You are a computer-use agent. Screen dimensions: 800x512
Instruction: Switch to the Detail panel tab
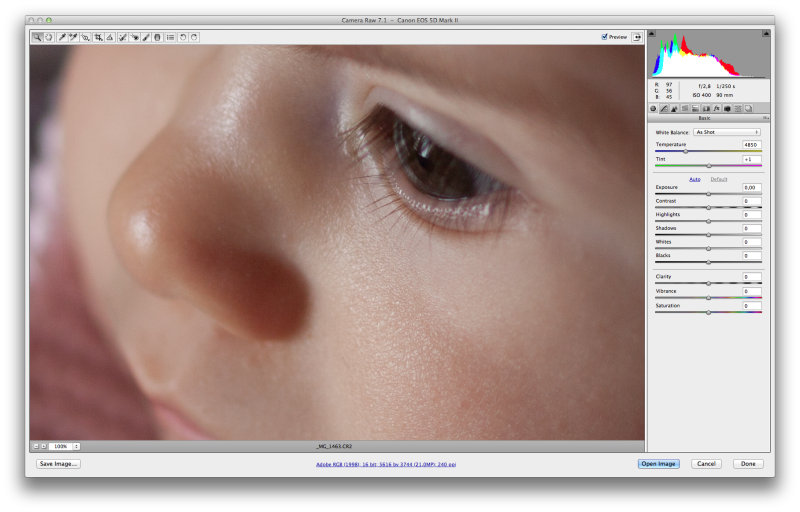point(674,108)
